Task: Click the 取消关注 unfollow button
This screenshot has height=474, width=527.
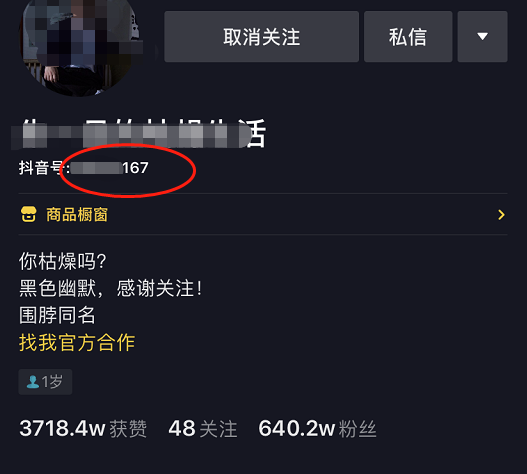Action: (261, 37)
